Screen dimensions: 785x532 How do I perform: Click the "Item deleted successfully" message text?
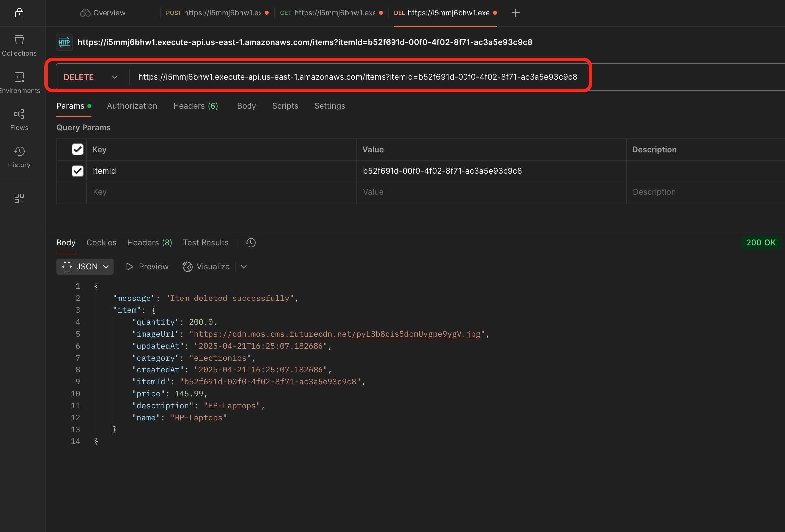[x=230, y=298]
